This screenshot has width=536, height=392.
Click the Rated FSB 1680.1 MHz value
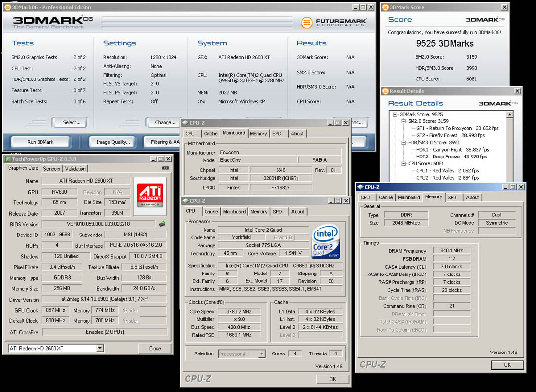(239, 335)
